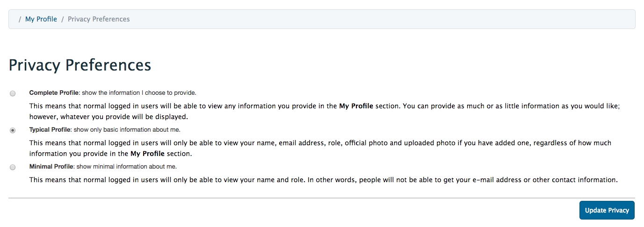
Task: Click the bold Typical Profile label
Action: pos(50,129)
